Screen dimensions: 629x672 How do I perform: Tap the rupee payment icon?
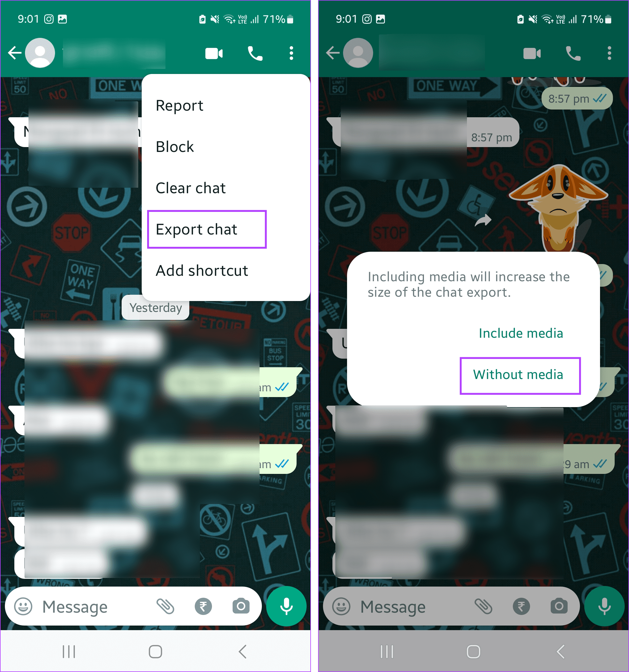coord(203,605)
